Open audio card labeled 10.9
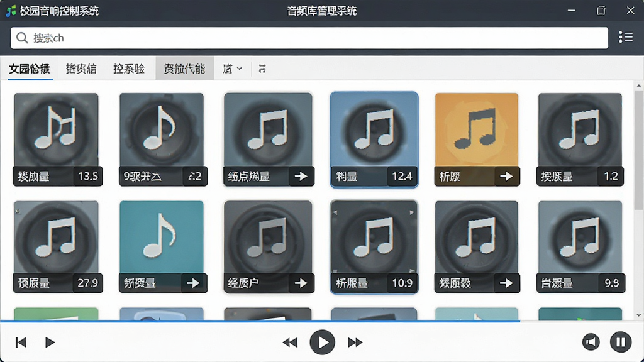 point(374,246)
